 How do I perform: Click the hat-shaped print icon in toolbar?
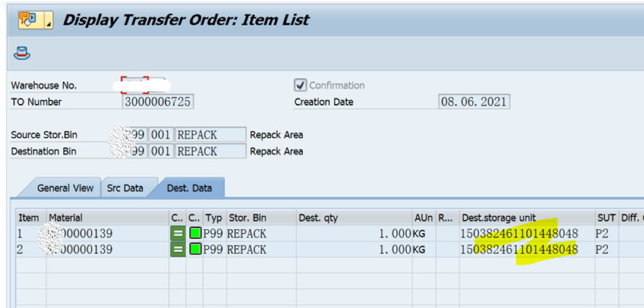(22, 54)
